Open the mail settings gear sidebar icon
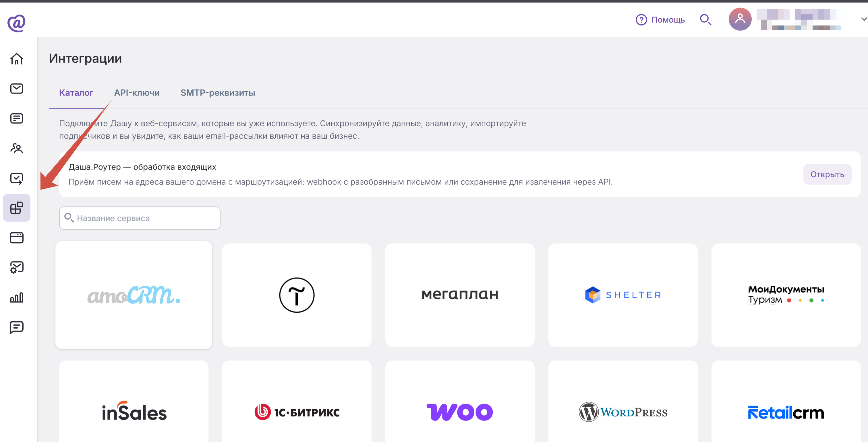The height and width of the screenshot is (442, 868). point(17,267)
